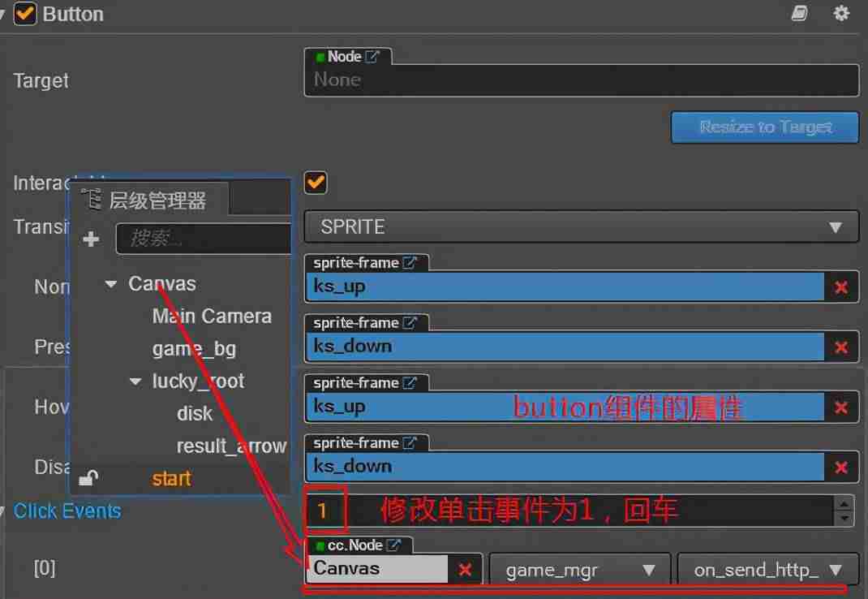868x599 pixels.
Task: Click the Target Node label edit icon
Action: (372, 57)
